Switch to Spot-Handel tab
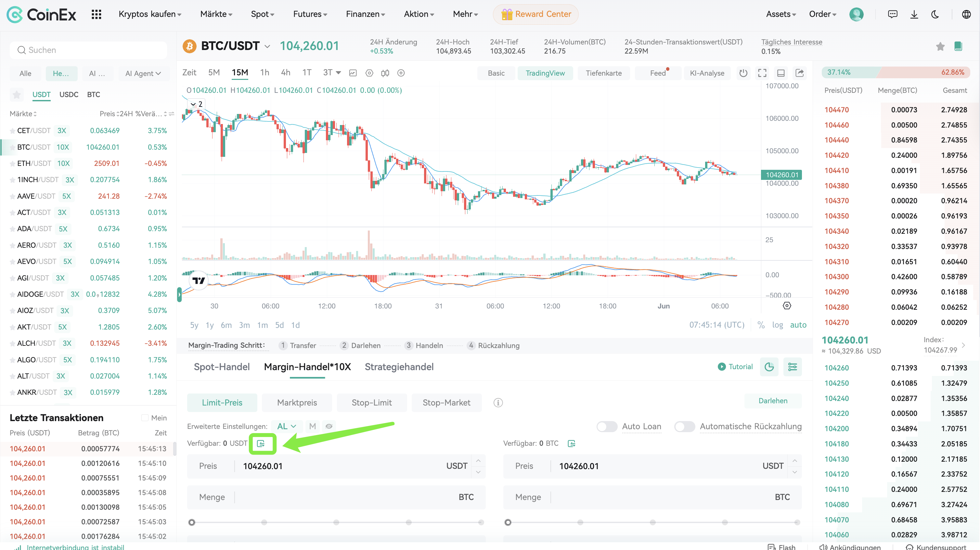The image size is (980, 550). click(x=222, y=367)
